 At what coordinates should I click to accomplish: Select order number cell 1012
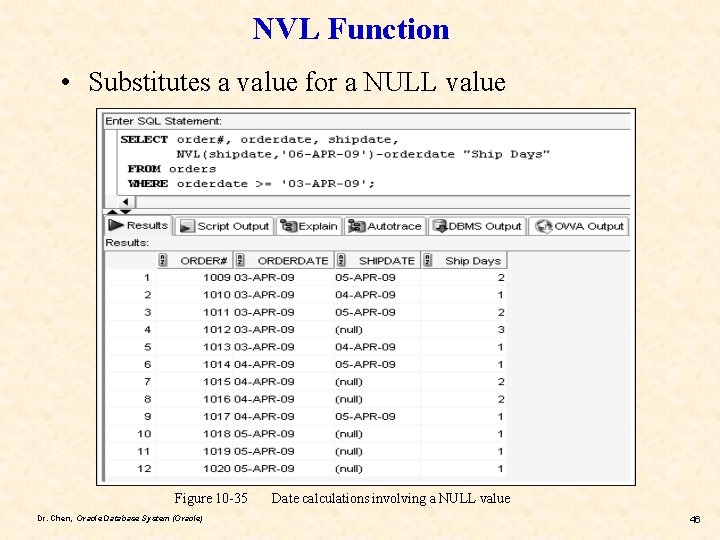[x=216, y=330]
